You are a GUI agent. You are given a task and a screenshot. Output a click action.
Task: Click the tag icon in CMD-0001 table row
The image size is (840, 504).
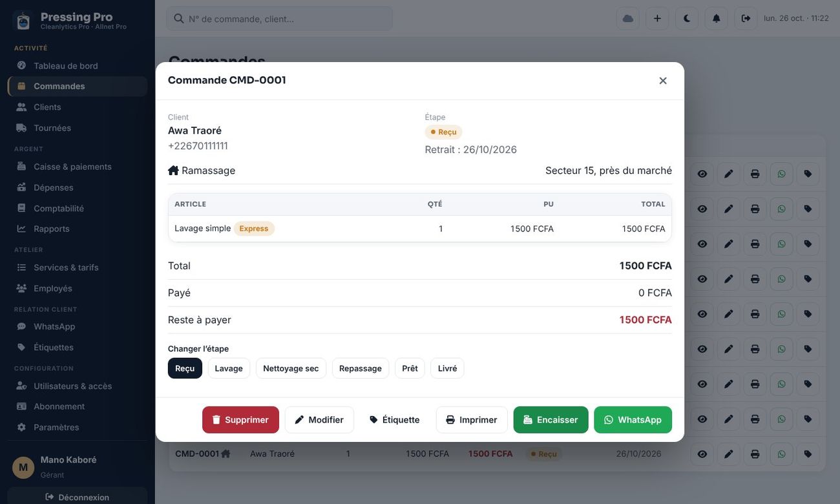[x=808, y=454]
